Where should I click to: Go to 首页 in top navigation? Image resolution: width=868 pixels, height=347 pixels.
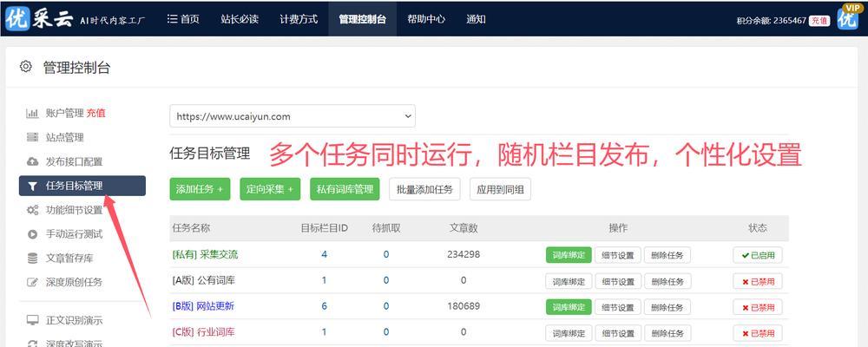pos(183,19)
